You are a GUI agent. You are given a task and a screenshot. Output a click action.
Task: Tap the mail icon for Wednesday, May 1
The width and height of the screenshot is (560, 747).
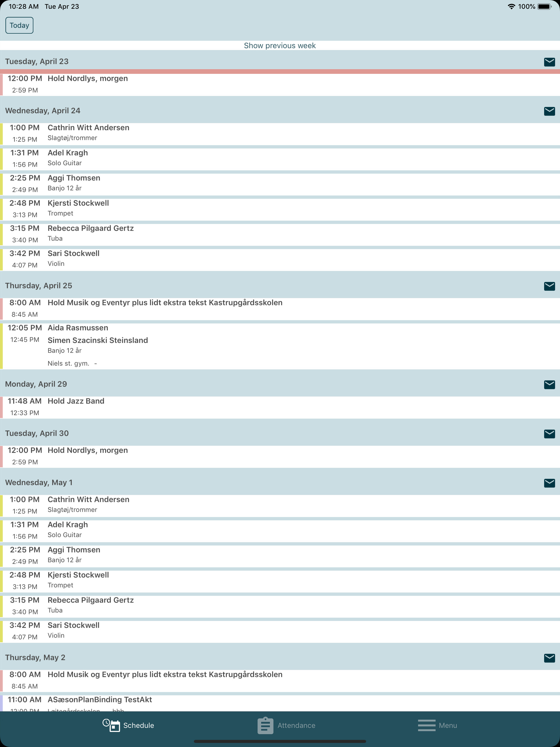(x=549, y=483)
